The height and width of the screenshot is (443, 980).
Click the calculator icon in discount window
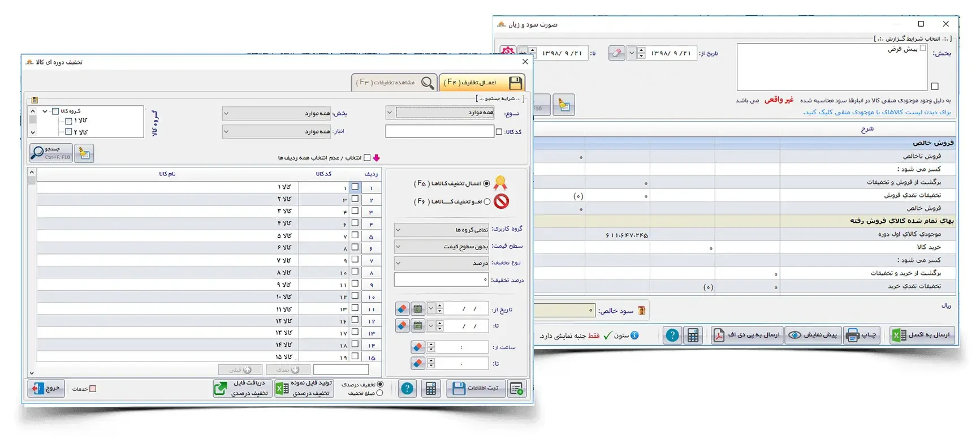(431, 389)
